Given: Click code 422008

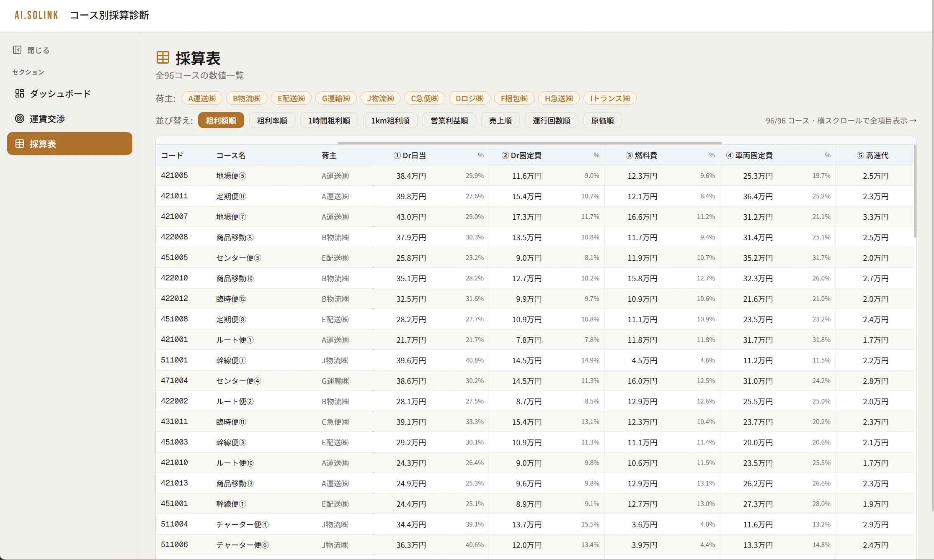Looking at the screenshot, I should pyautogui.click(x=174, y=237).
